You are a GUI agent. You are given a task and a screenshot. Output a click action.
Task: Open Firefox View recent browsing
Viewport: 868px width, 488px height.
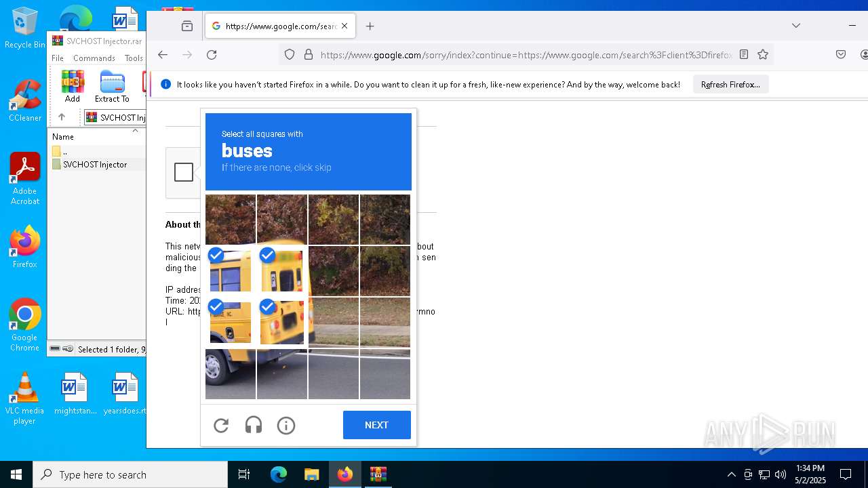click(187, 26)
